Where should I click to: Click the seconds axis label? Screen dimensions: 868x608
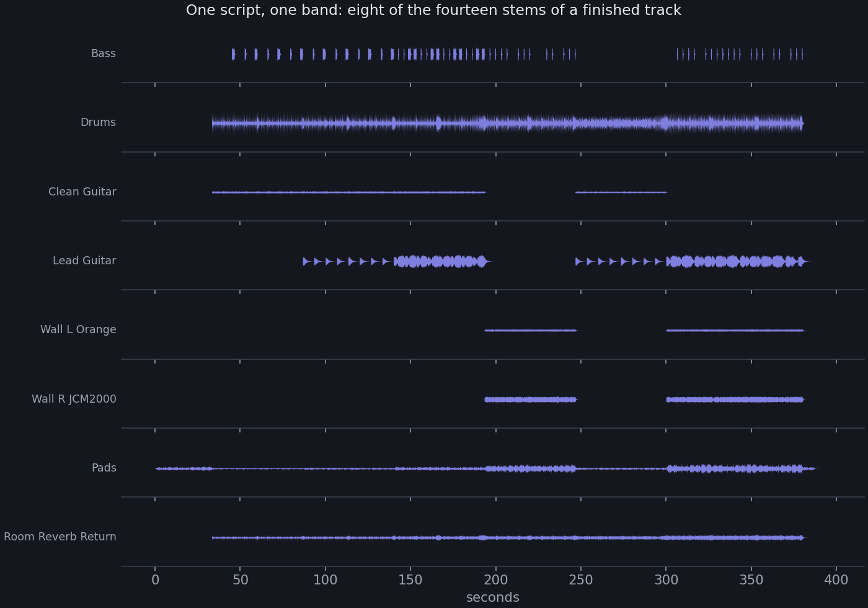click(x=493, y=597)
